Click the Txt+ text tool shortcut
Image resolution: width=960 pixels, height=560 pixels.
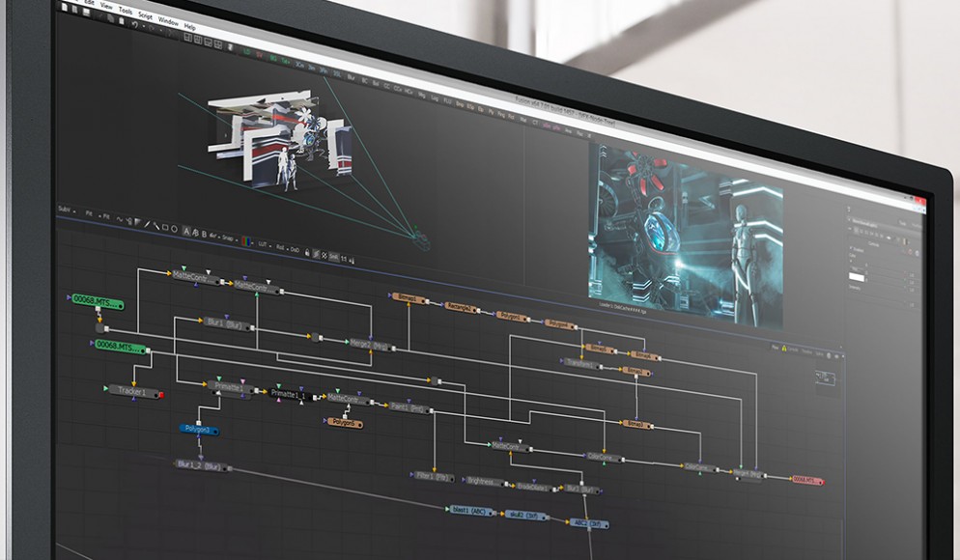285,61
